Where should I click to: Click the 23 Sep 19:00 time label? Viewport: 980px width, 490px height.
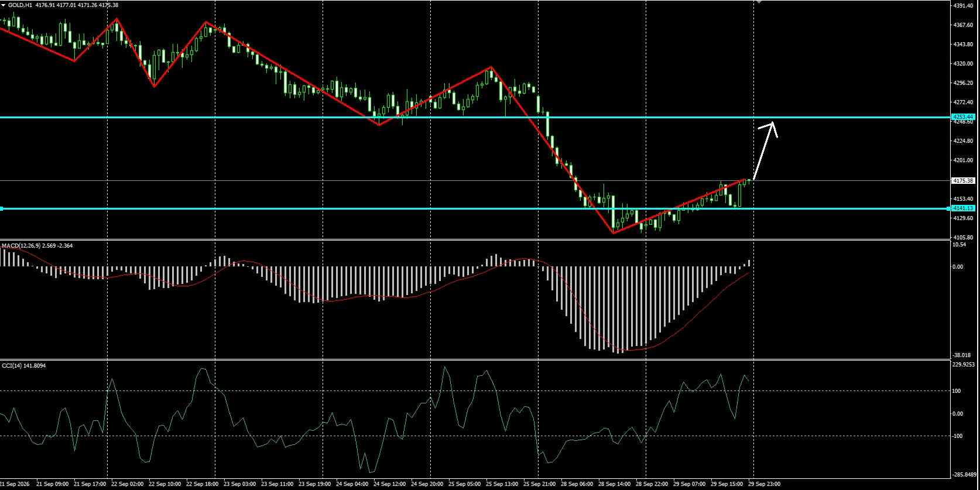point(314,485)
